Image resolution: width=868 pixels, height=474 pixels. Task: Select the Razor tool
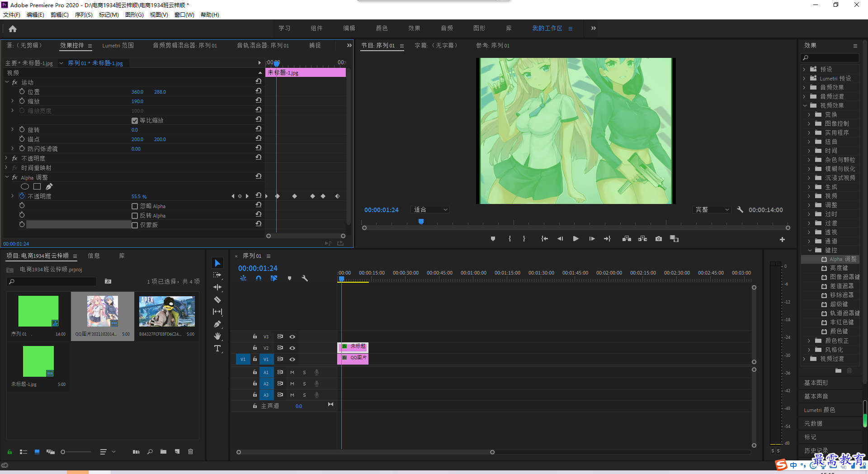click(217, 299)
